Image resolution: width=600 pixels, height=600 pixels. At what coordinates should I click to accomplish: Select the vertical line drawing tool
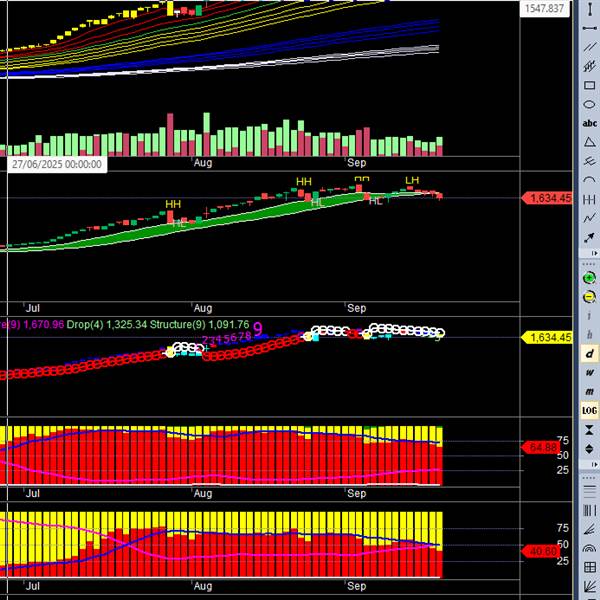point(589,9)
